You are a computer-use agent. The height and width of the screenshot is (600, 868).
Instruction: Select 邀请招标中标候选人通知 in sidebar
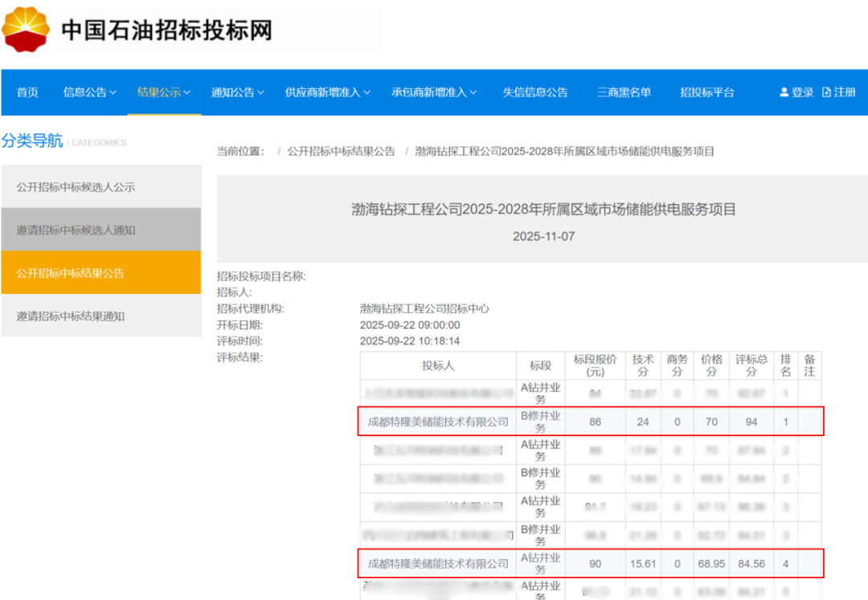[76, 230]
